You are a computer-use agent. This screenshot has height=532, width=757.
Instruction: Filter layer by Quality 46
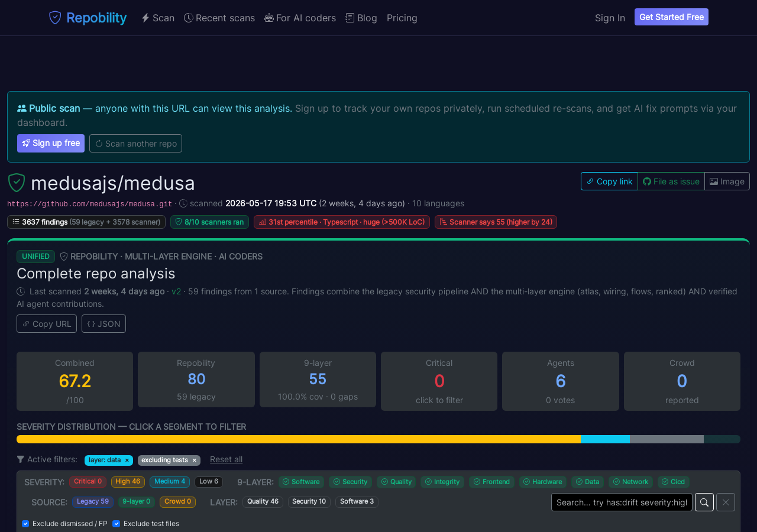263,502
